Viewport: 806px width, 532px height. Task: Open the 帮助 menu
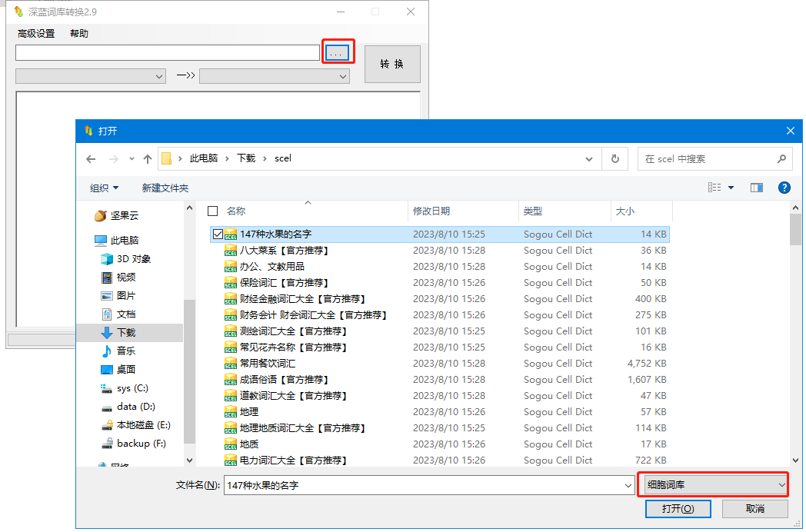[79, 34]
